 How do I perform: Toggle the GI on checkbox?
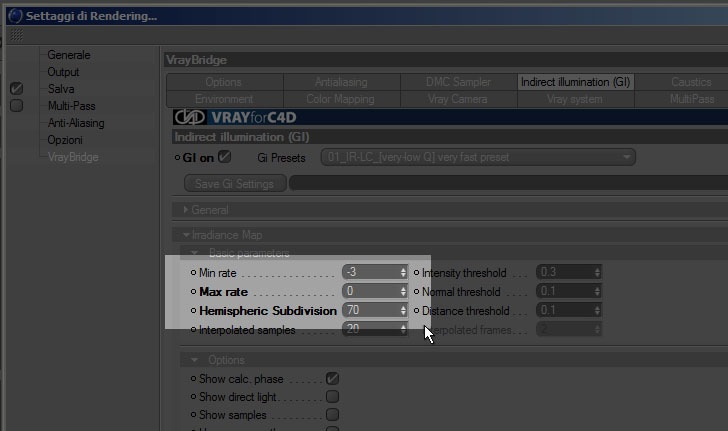coord(224,157)
